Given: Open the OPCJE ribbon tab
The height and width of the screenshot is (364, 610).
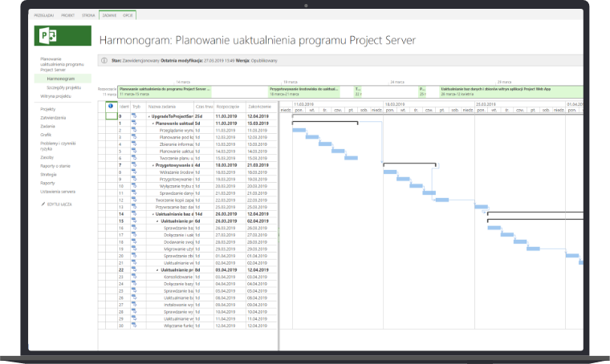Looking at the screenshot, I should pos(128,15).
